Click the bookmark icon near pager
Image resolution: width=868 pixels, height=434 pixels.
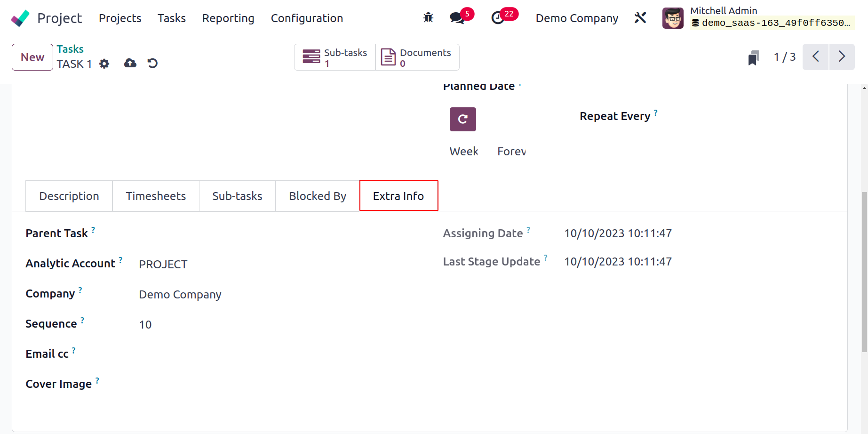753,58
